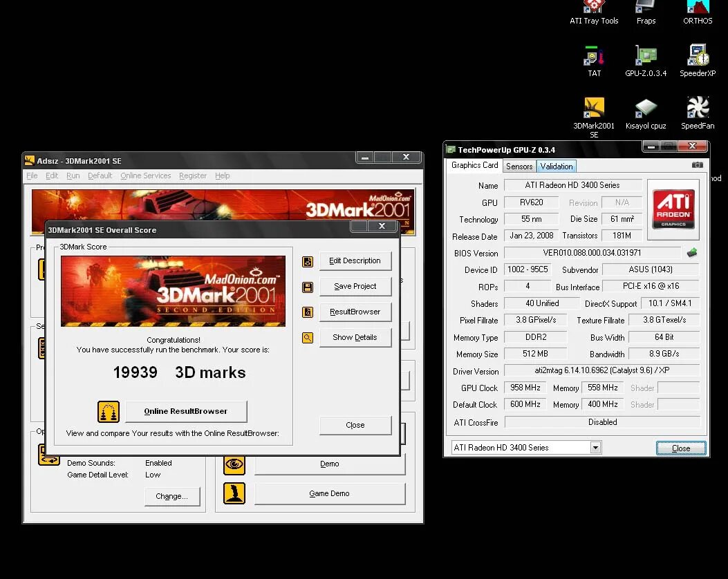The width and height of the screenshot is (728, 579).
Task: Open the Edit menu in 3DMark2001
Action: (x=52, y=175)
